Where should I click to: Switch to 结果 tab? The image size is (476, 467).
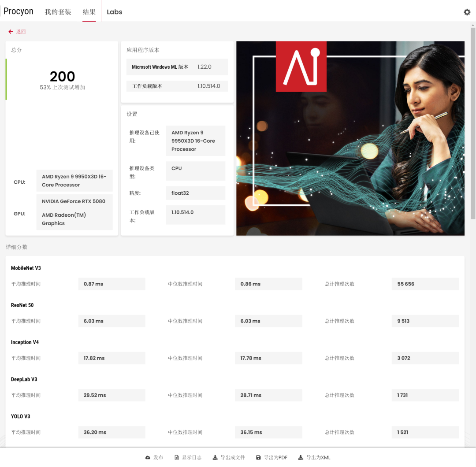89,12
